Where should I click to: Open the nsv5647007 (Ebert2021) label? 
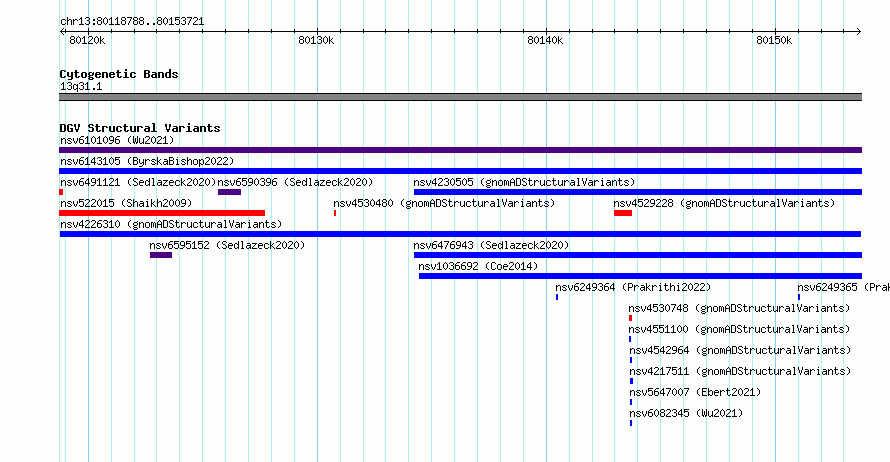(x=695, y=392)
